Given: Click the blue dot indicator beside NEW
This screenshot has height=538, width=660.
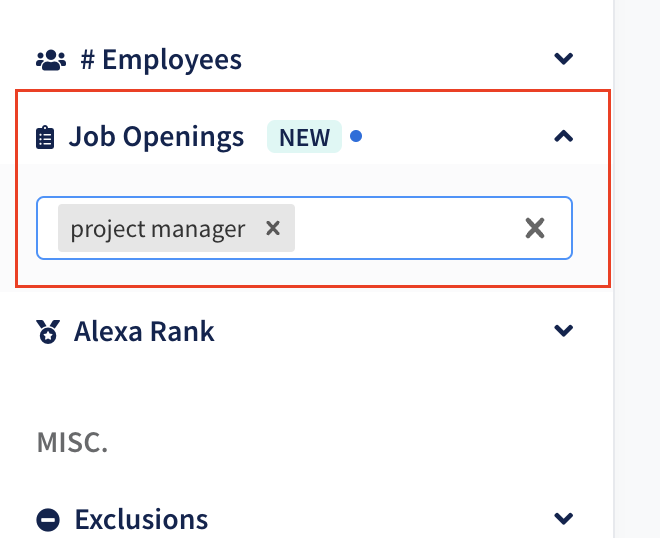Looking at the screenshot, I should [x=356, y=136].
